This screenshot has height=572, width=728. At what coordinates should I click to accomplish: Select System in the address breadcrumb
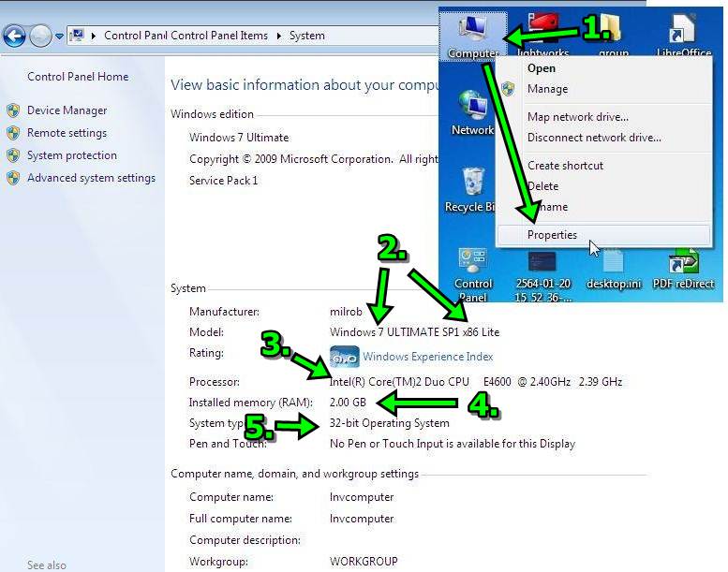(x=307, y=36)
